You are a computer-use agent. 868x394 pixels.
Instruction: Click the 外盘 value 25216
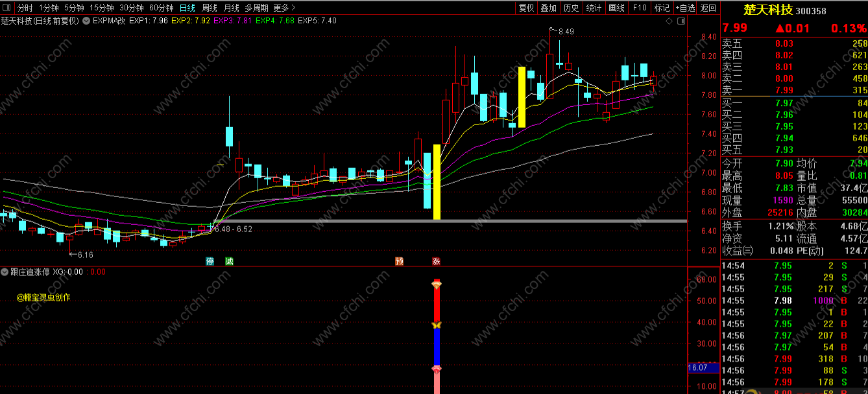pos(780,213)
